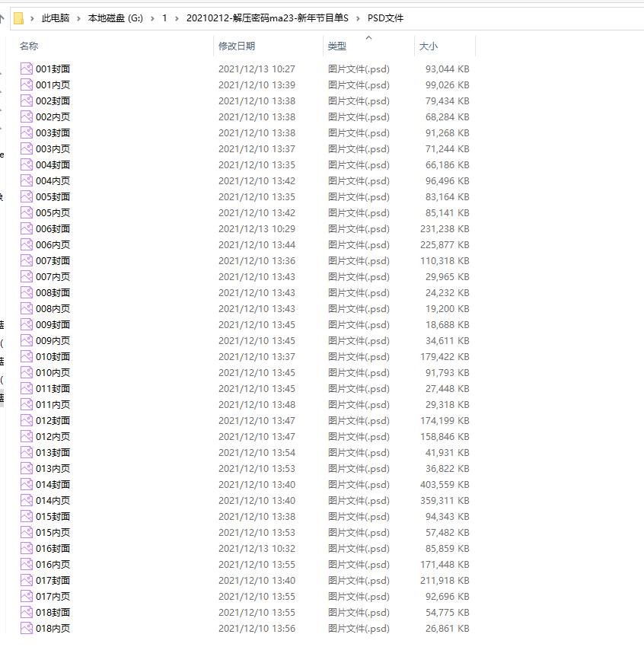Click the file icon of 015内页
Image resolution: width=644 pixels, height=647 pixels.
(x=27, y=532)
